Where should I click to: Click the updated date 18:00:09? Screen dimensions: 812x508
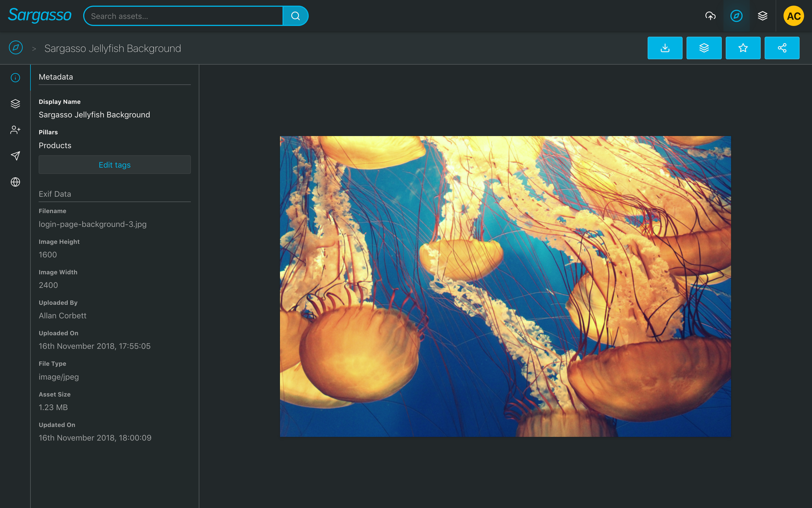point(95,438)
